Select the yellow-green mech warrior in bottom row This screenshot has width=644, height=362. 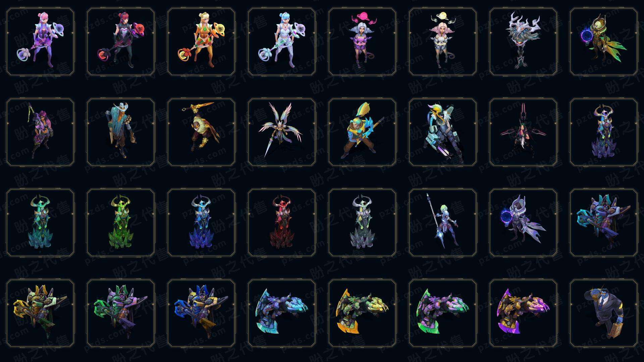click(x=40, y=313)
